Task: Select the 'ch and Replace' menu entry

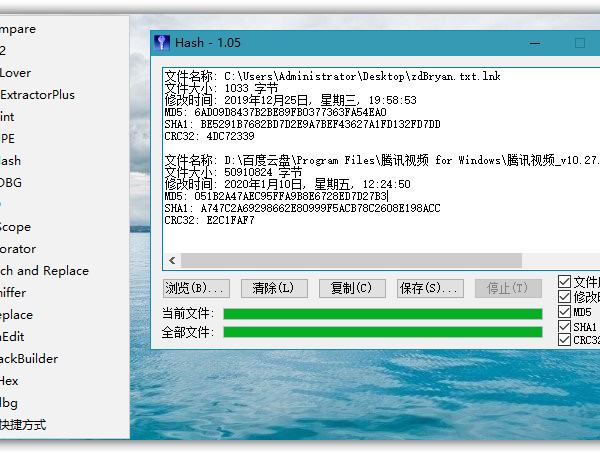Action: click(45, 271)
